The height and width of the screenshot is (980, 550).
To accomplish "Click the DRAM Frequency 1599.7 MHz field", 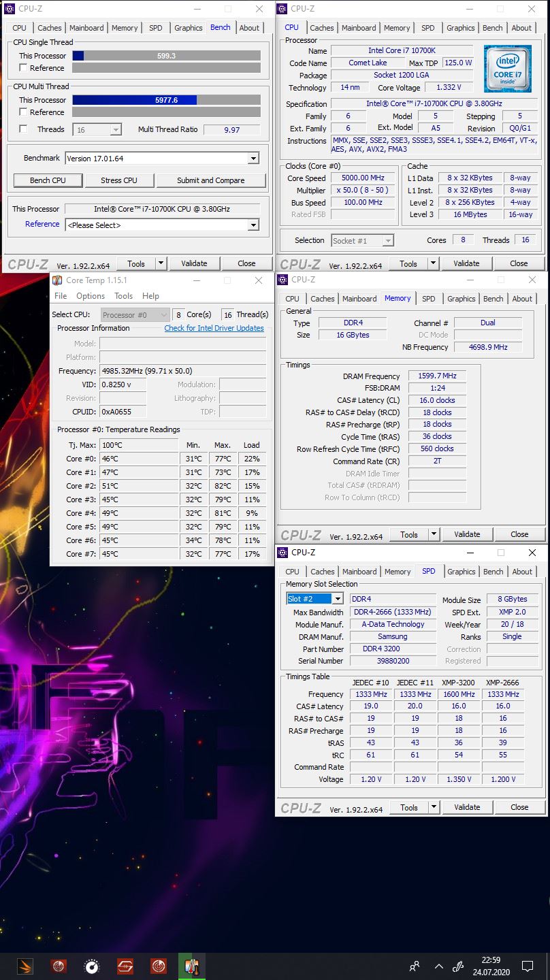I will [437, 376].
